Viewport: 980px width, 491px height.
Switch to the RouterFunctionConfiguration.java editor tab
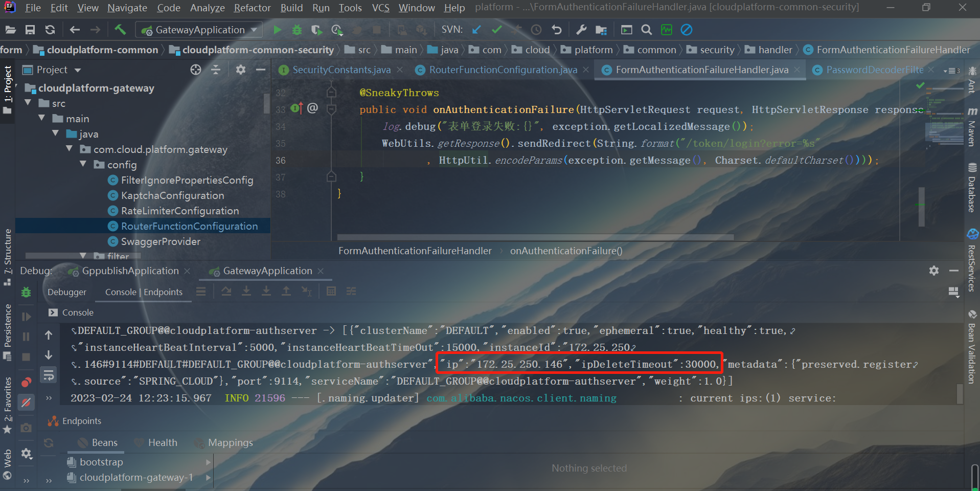[503, 70]
